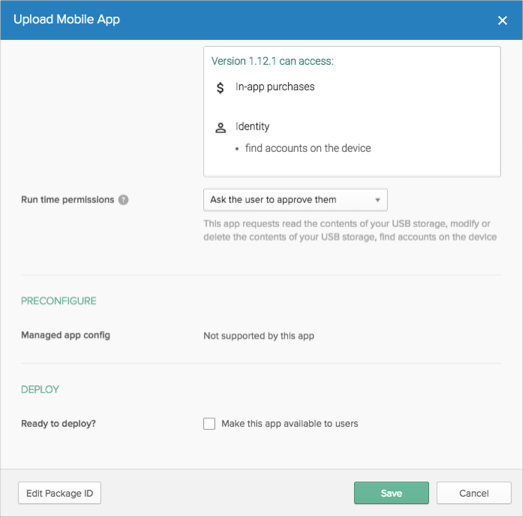
Task: Enable Make this app available to users
Action: [209, 424]
